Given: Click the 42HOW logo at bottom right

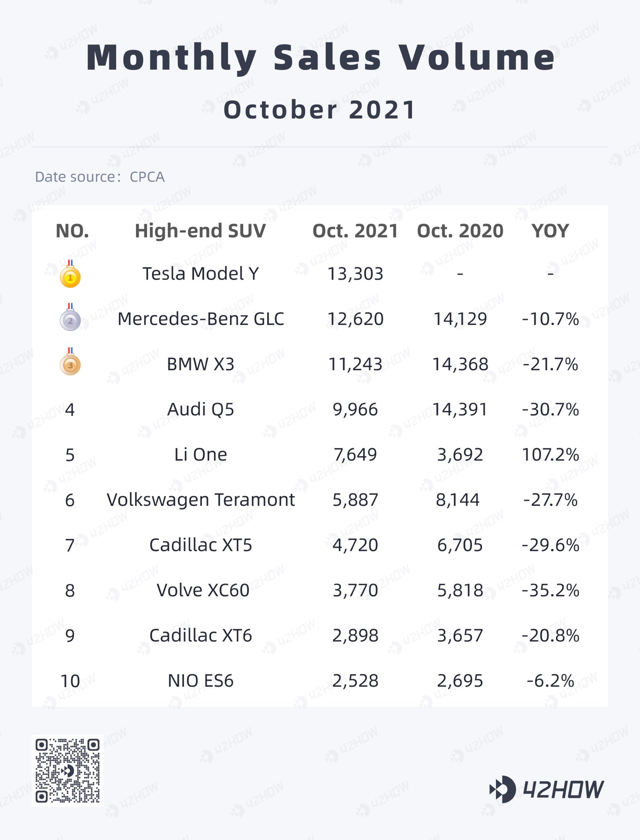Looking at the screenshot, I should pyautogui.click(x=547, y=789).
